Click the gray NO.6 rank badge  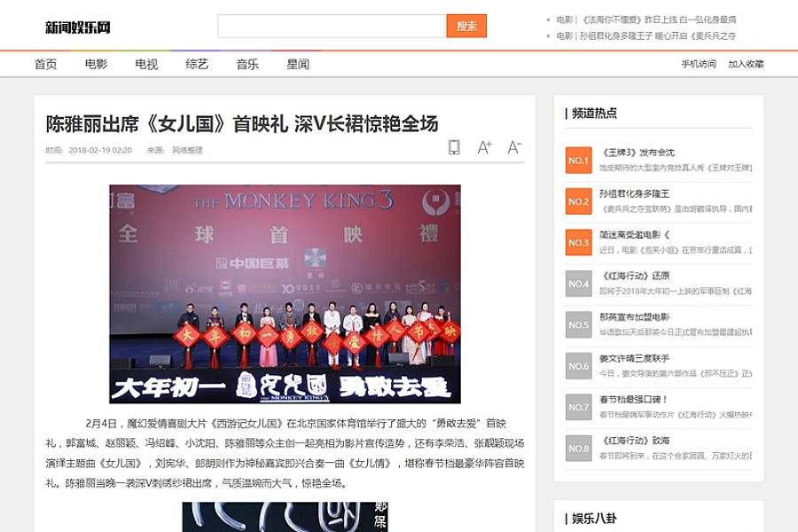point(579,366)
